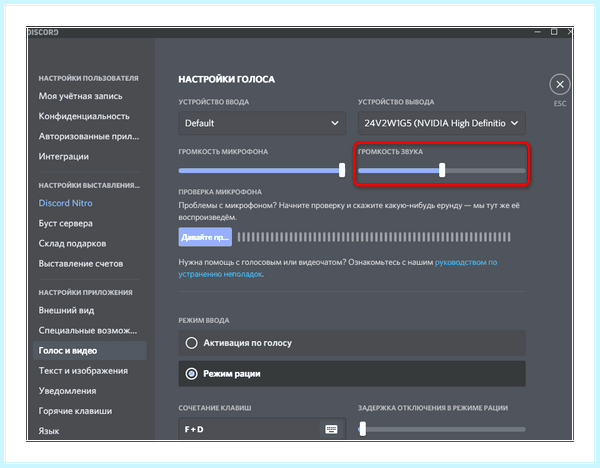Click the Громкость звука slider handle

[x=442, y=170]
